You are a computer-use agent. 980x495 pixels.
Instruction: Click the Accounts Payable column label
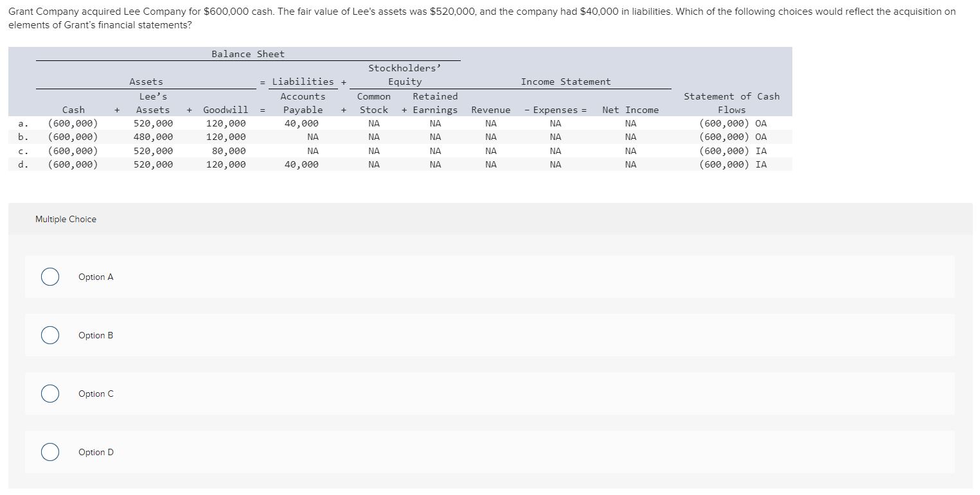click(x=303, y=103)
